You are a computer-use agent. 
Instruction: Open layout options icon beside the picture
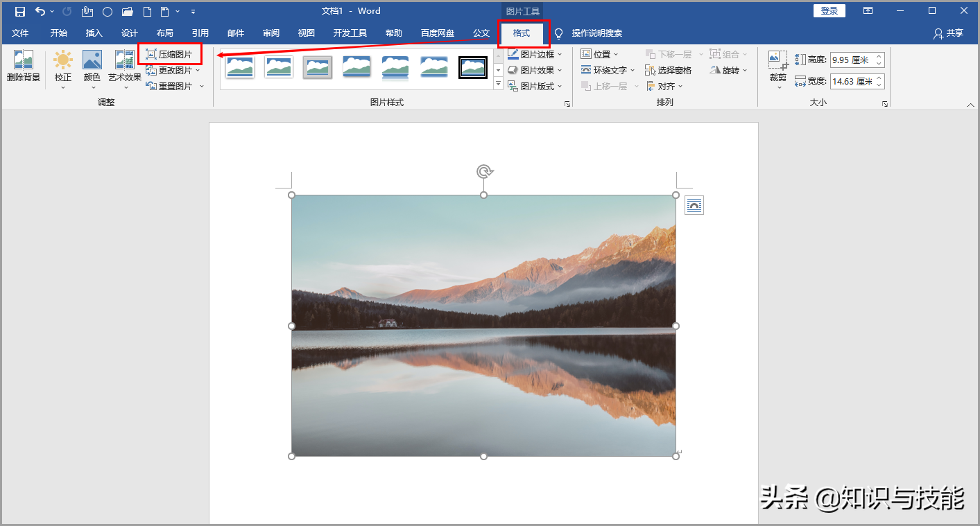(694, 205)
